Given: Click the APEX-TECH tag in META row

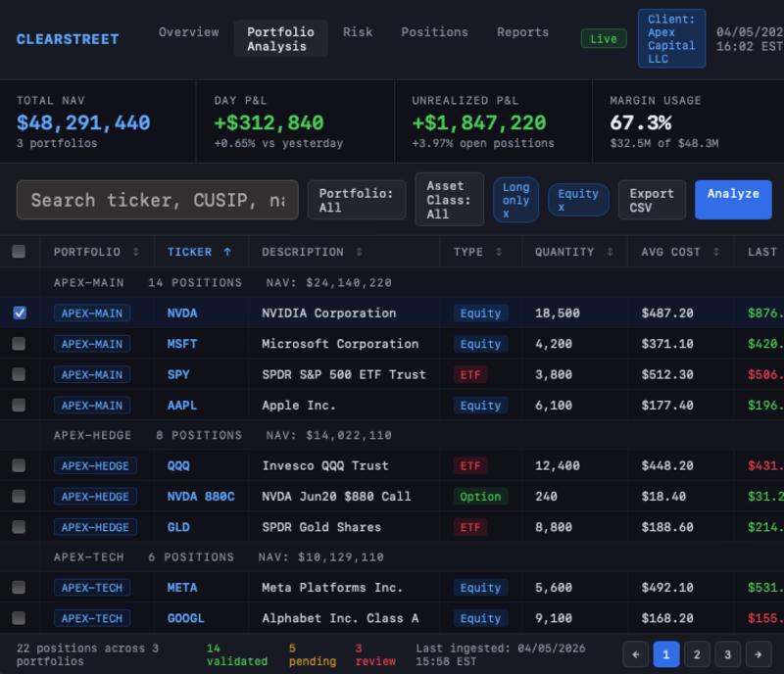Looking at the screenshot, I should click(92, 588).
